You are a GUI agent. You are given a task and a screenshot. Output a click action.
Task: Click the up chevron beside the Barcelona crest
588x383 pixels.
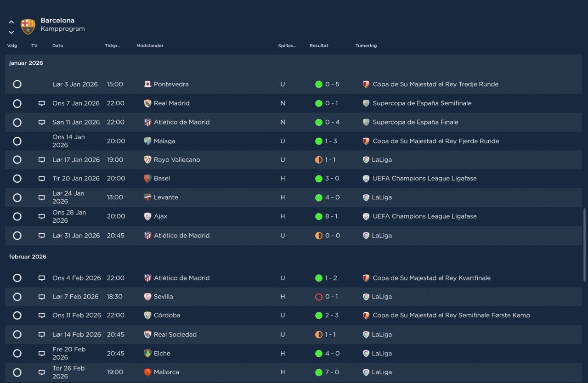coord(11,22)
